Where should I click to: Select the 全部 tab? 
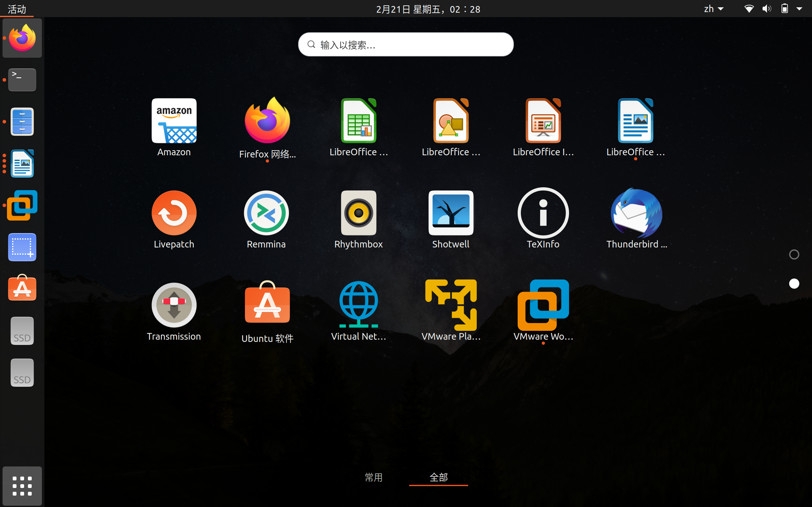point(438,477)
